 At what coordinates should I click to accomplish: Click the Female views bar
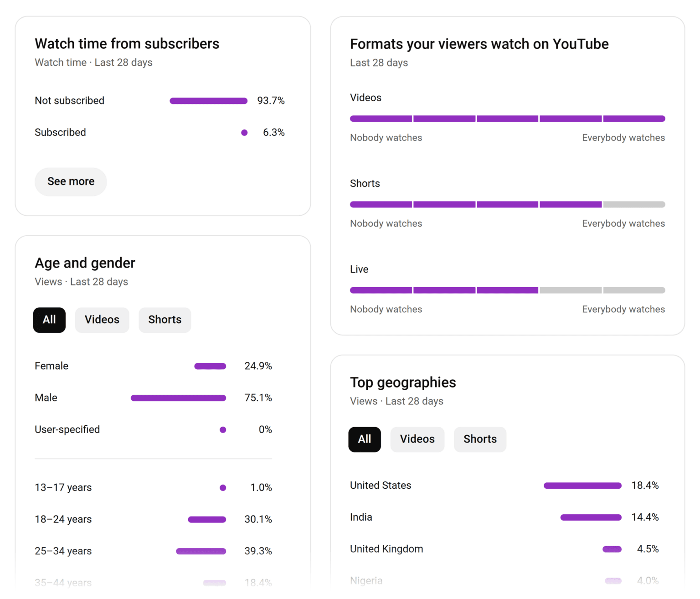(x=210, y=366)
